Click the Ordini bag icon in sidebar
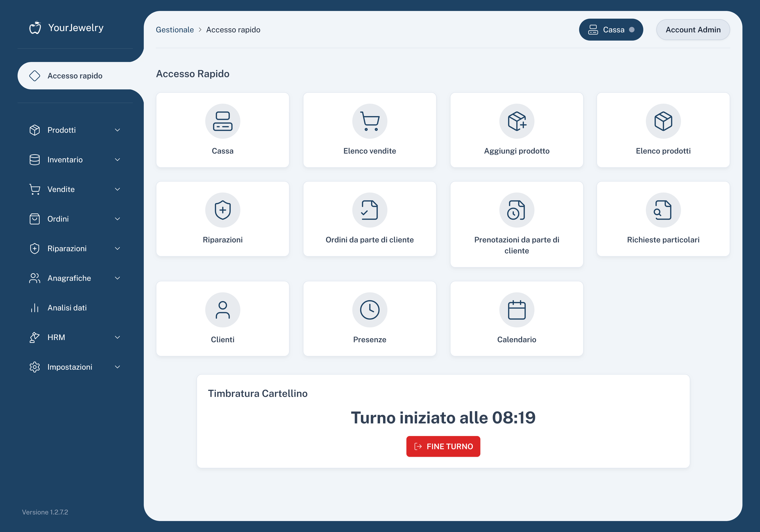Image resolution: width=760 pixels, height=532 pixels. tap(35, 219)
